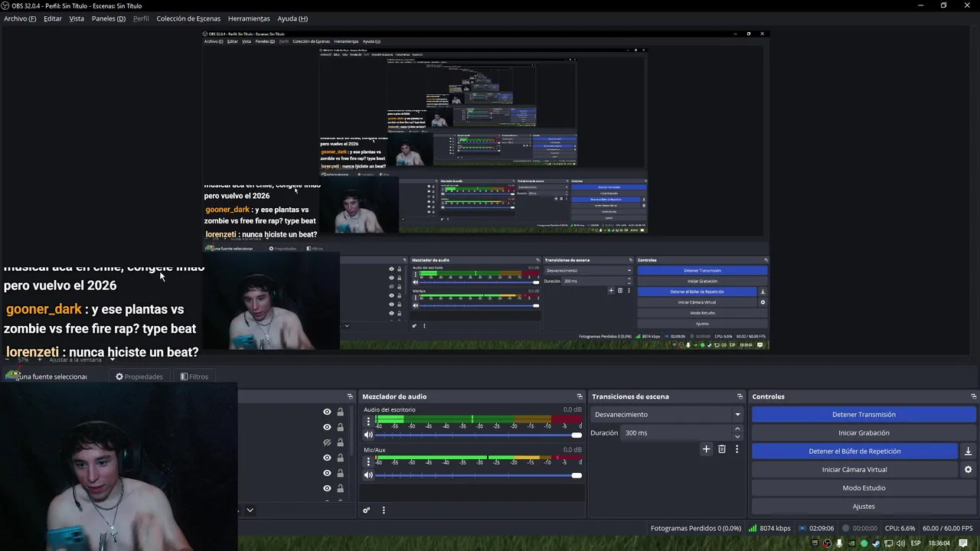Click the Mic/Aux volume slider
Viewport: 980px width, 551px height.
click(479, 474)
